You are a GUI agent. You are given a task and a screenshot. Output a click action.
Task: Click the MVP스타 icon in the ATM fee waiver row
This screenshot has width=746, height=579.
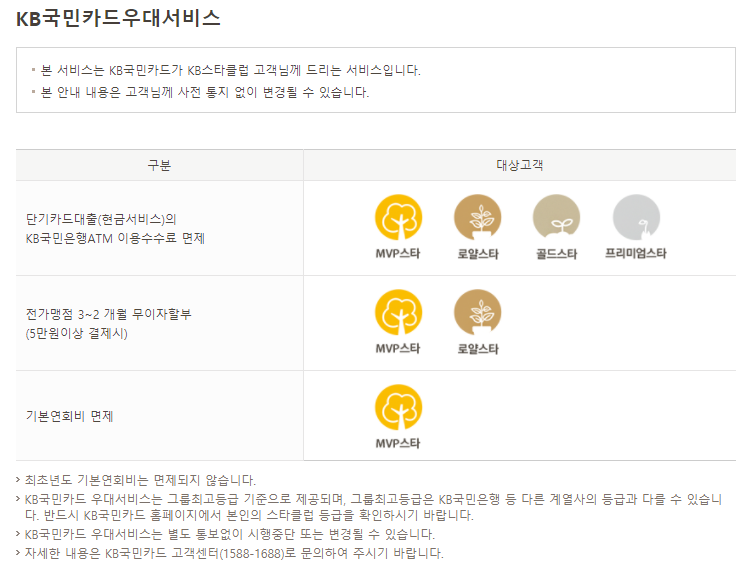pyautogui.click(x=398, y=217)
